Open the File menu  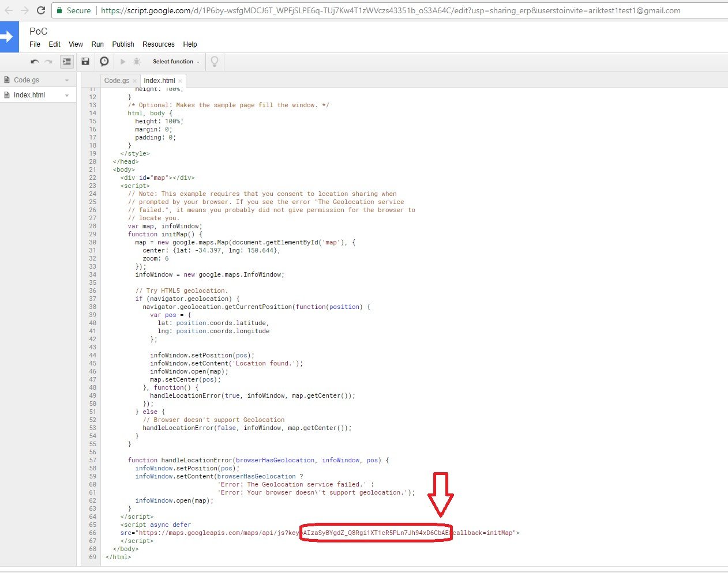point(35,44)
